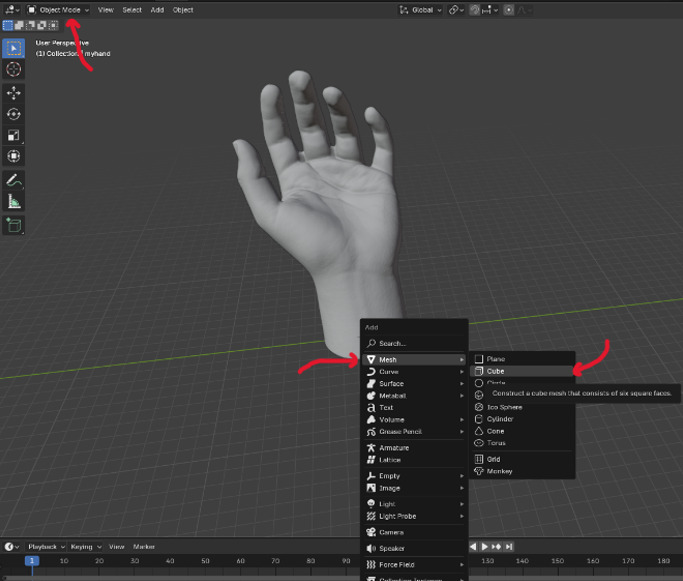Open the Mesh submenu
Image resolution: width=683 pixels, height=581 pixels.
click(x=414, y=359)
